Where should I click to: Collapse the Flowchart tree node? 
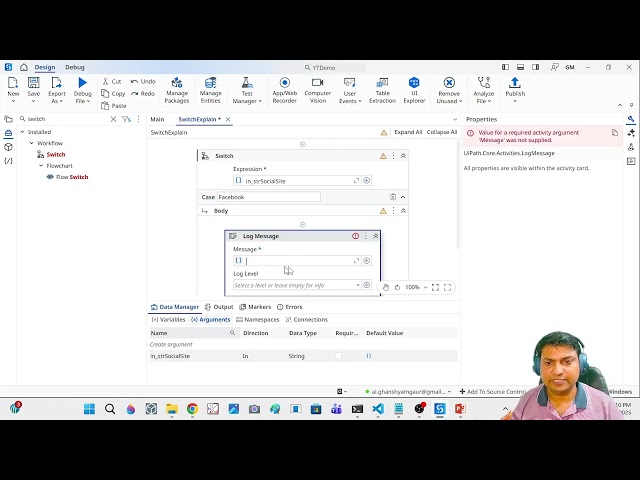(41, 166)
